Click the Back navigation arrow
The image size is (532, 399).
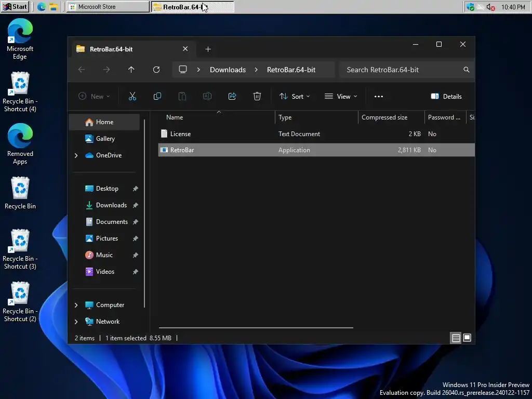82,70
